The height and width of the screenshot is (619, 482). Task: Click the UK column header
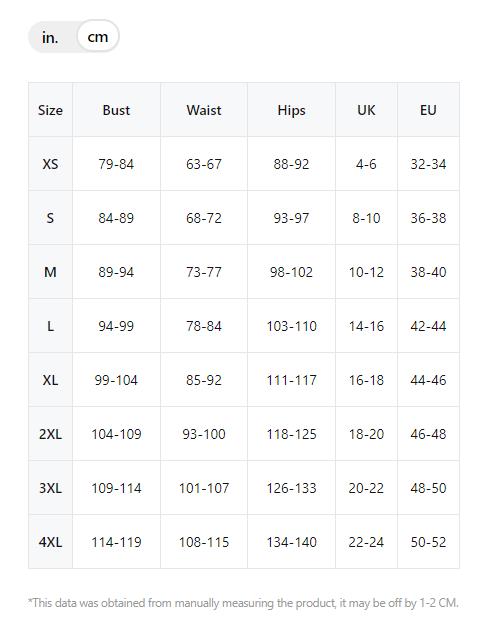pyautogui.click(x=366, y=110)
